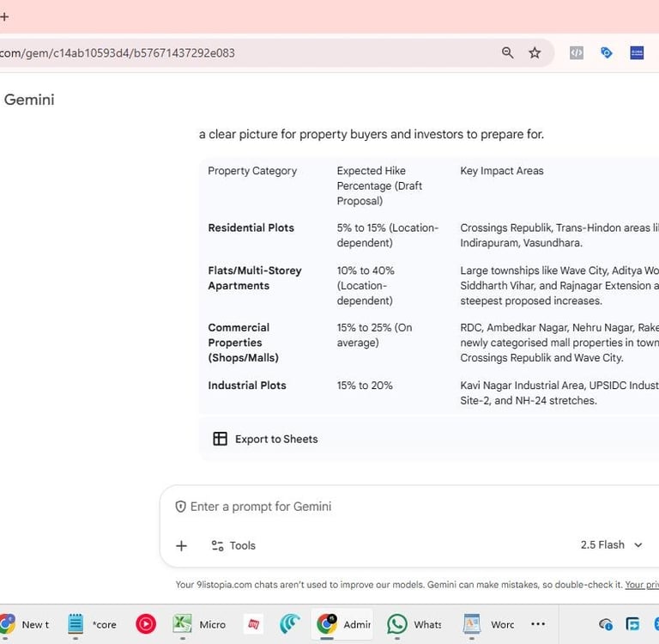659x644 pixels.
Task: Click the Gemini logo text
Action: pos(29,100)
